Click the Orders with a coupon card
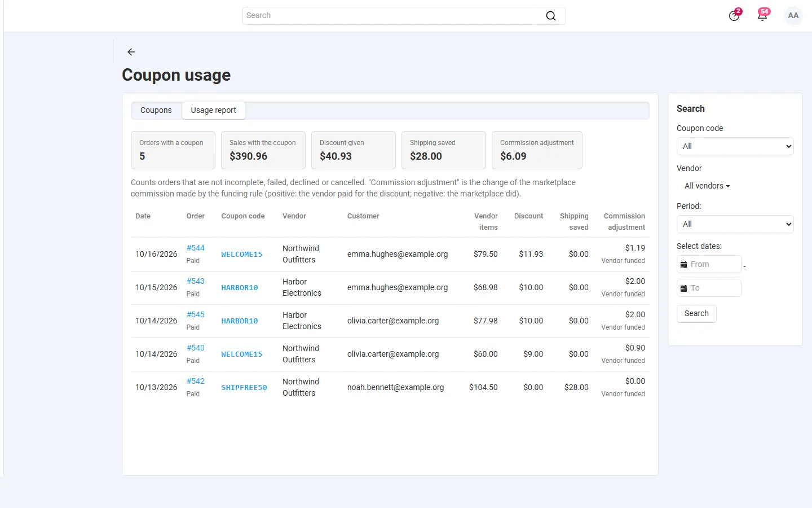 [x=173, y=150]
